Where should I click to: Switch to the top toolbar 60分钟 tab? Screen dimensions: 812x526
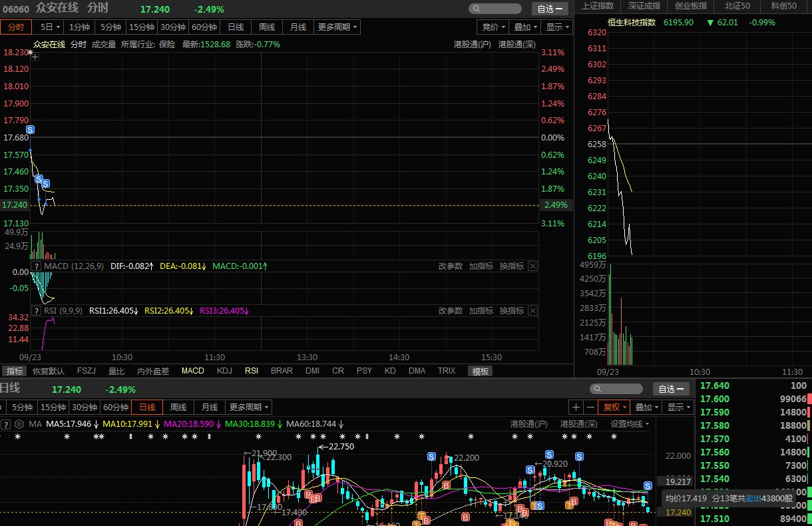coord(204,27)
